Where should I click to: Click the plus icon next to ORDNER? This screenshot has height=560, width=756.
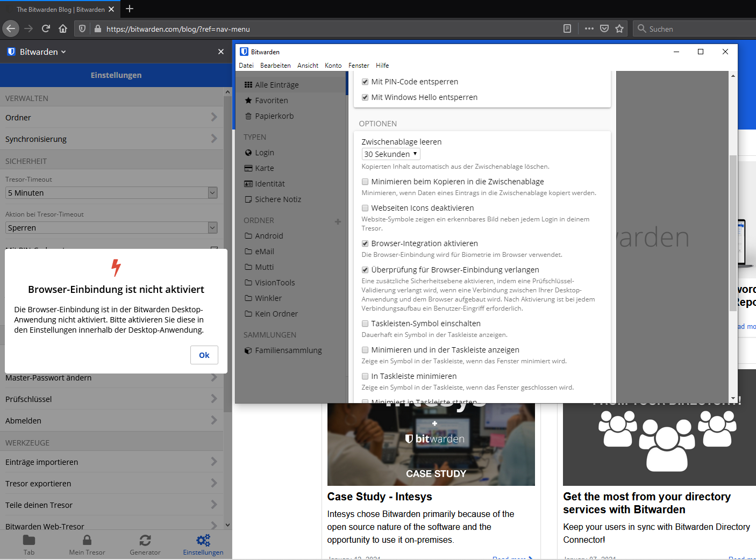point(338,221)
